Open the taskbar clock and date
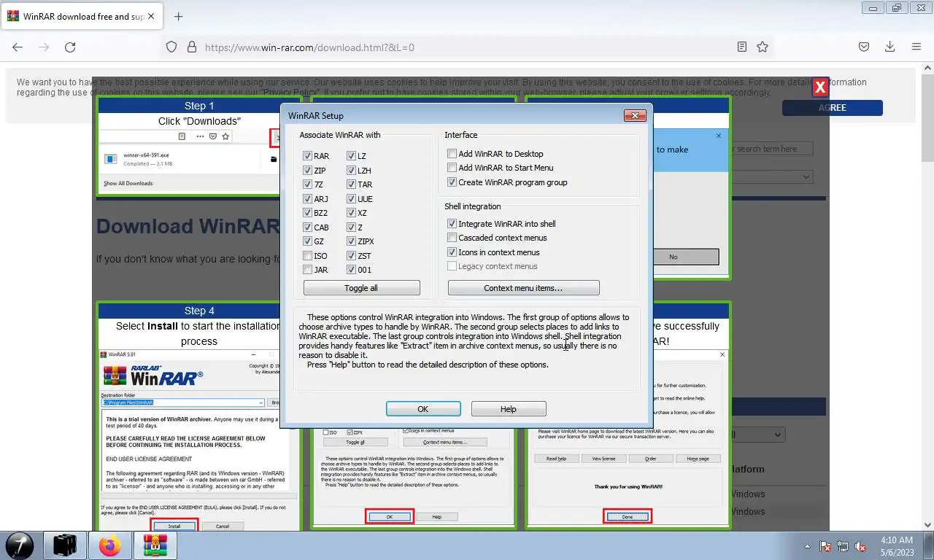 pos(897,546)
